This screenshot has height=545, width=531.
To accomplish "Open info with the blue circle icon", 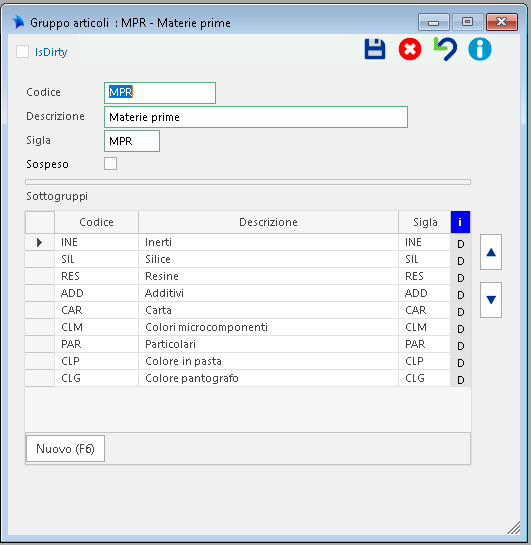I will [480, 49].
